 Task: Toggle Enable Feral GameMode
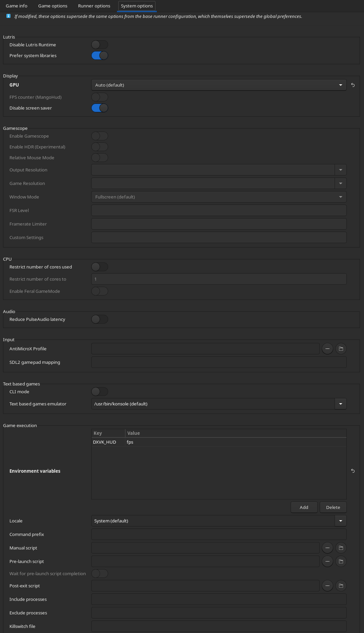pyautogui.click(x=100, y=291)
